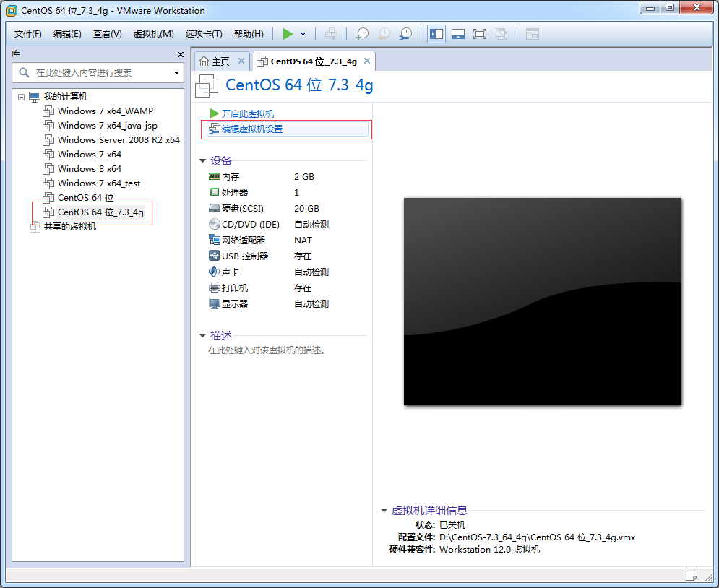Switch to the 主页 home tab
The image size is (719, 588).
215,61
